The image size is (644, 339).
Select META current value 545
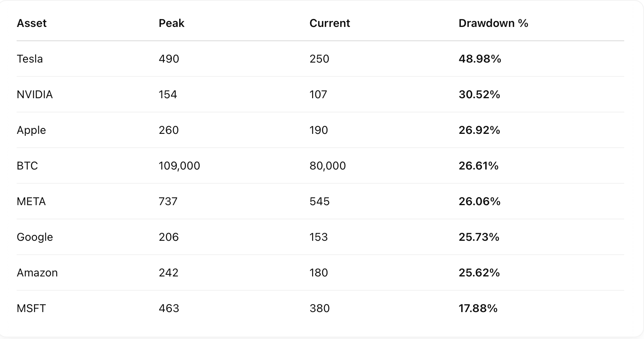pos(320,202)
